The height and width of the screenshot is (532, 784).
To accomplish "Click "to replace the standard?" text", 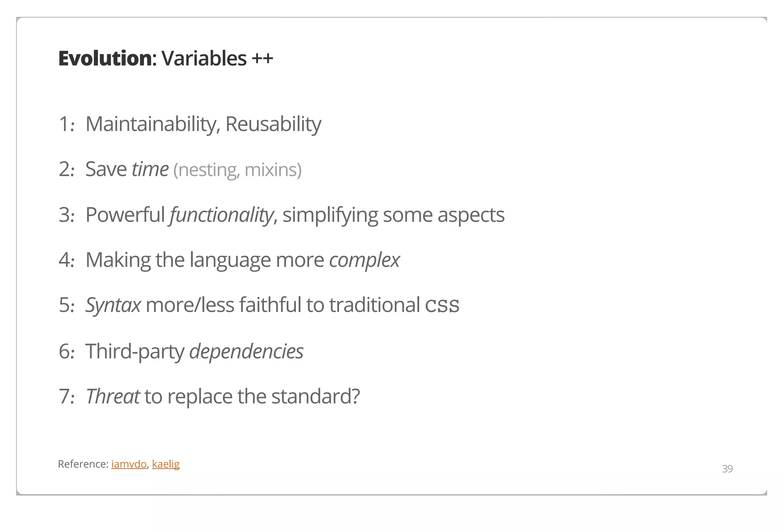I will (252, 396).
